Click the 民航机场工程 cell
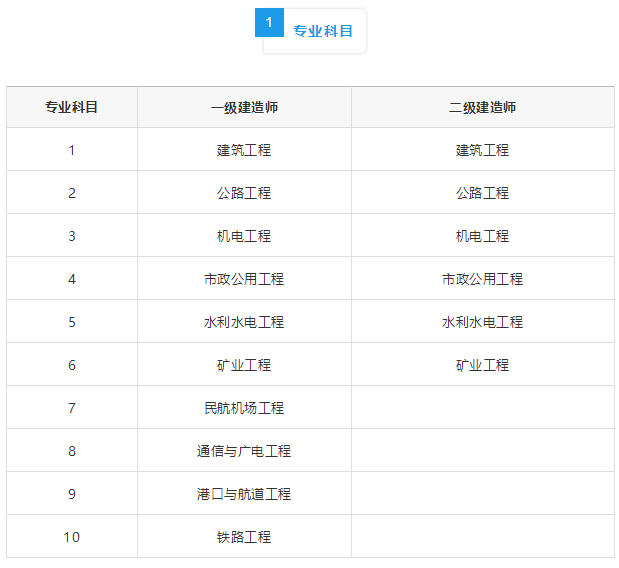The height and width of the screenshot is (568, 619). [x=244, y=408]
